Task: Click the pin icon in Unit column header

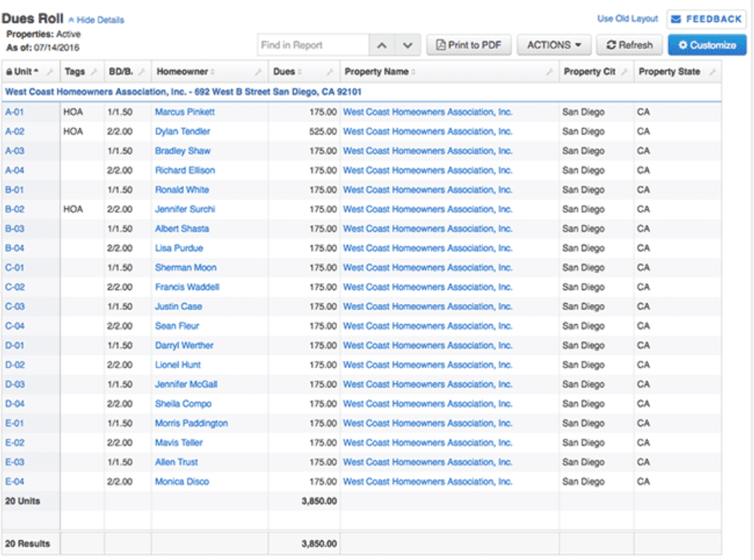Action: click(x=50, y=72)
